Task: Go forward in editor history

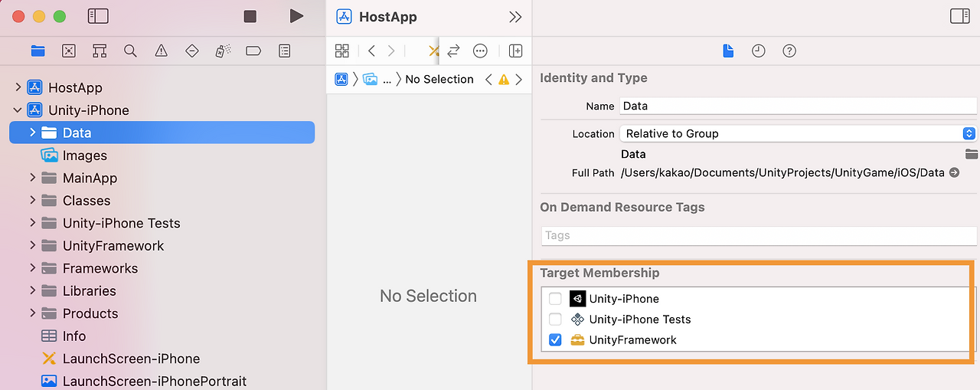Action: 391,51
